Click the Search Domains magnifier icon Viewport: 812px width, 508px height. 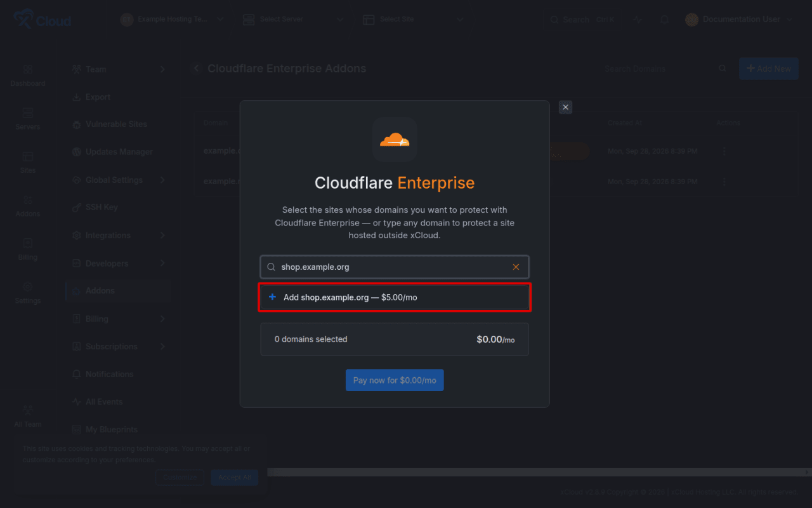coord(723,69)
